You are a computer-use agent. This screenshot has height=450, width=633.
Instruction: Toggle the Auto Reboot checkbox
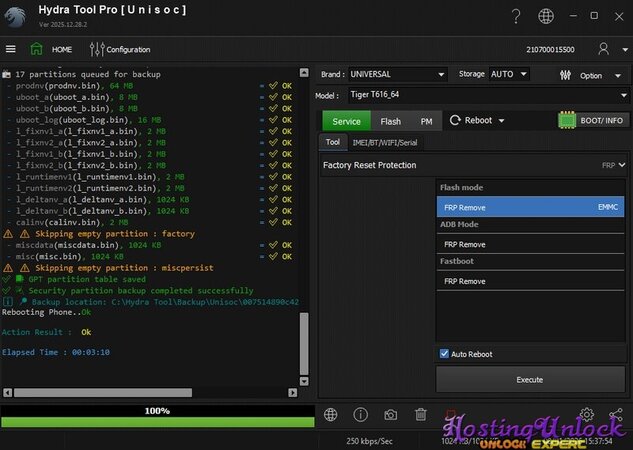click(x=444, y=354)
